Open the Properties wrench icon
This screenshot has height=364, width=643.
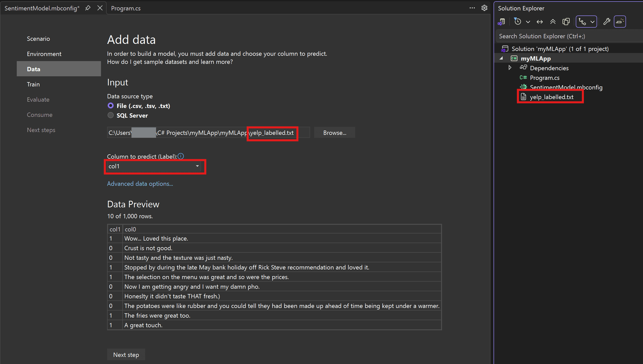click(x=607, y=22)
